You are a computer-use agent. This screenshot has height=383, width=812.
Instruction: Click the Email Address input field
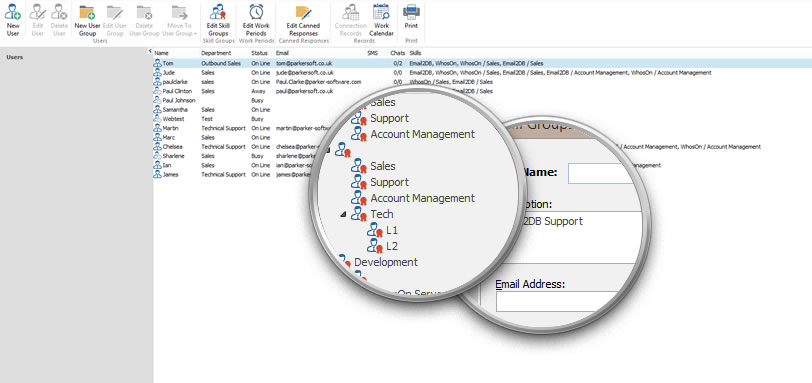pyautogui.click(x=557, y=301)
